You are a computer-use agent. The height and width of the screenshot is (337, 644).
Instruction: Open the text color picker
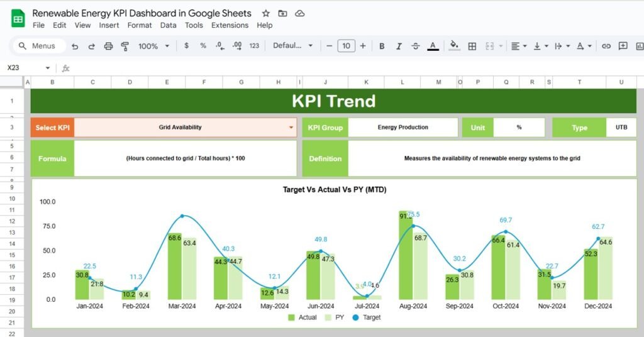tap(433, 46)
